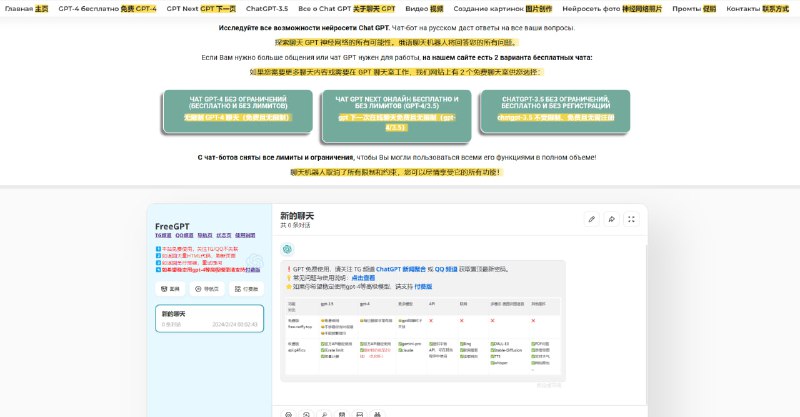Open the QQ频道 link under FreeGPT

click(184, 235)
